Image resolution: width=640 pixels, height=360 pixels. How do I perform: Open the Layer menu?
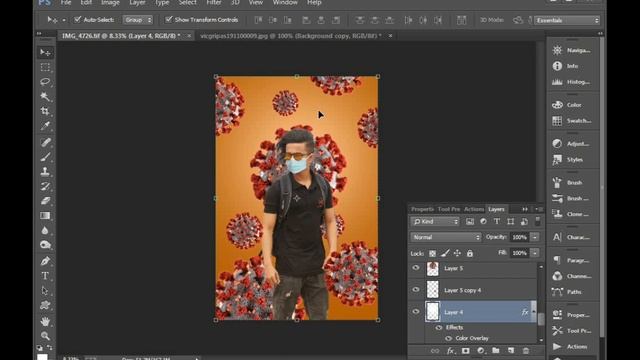138,3
